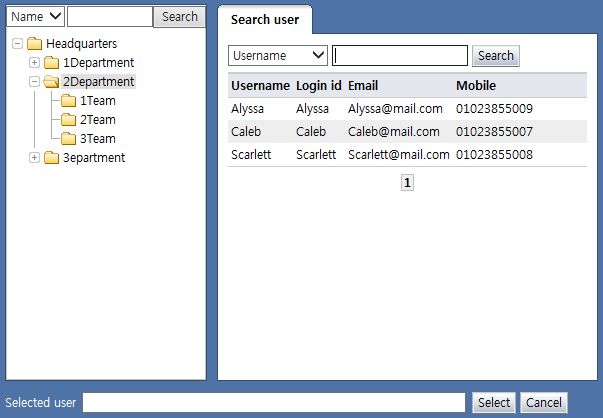Switch to the Search user tab

264,20
